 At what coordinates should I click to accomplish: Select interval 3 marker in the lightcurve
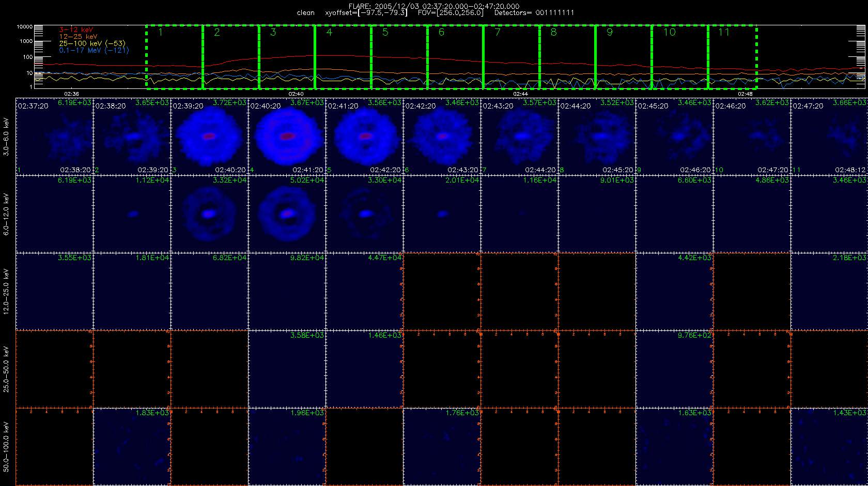(273, 32)
